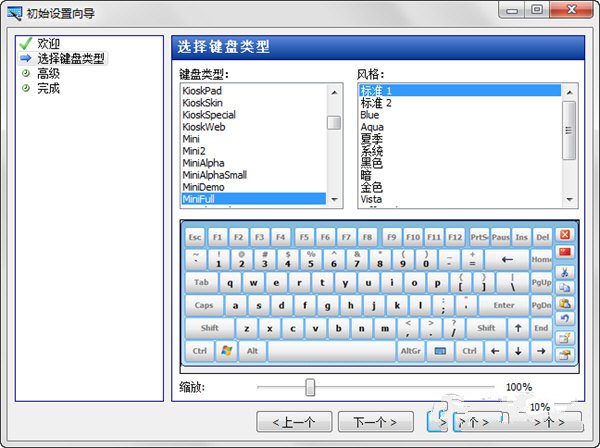Click the left arrow key on preview
The image size is (600, 448).
[495, 351]
